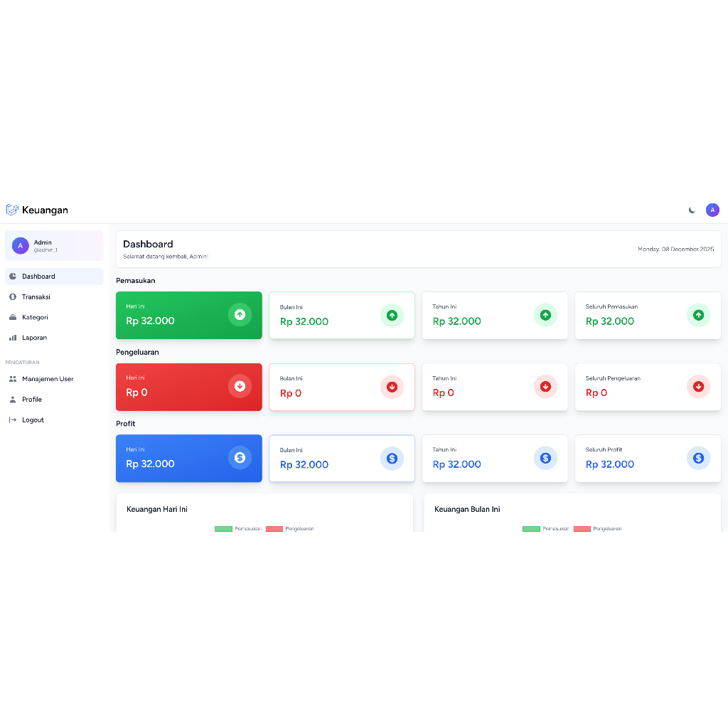Click the Selamat datang kembali greeting
The width and height of the screenshot is (728, 728).
[x=166, y=257]
